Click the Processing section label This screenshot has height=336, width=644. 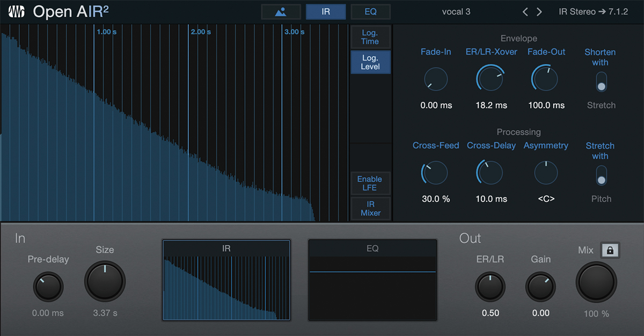(x=519, y=132)
